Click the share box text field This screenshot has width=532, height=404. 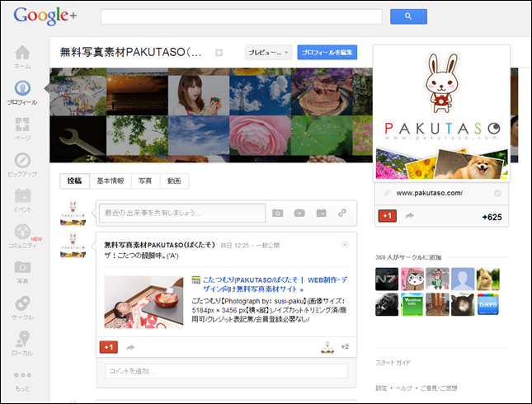pos(182,213)
